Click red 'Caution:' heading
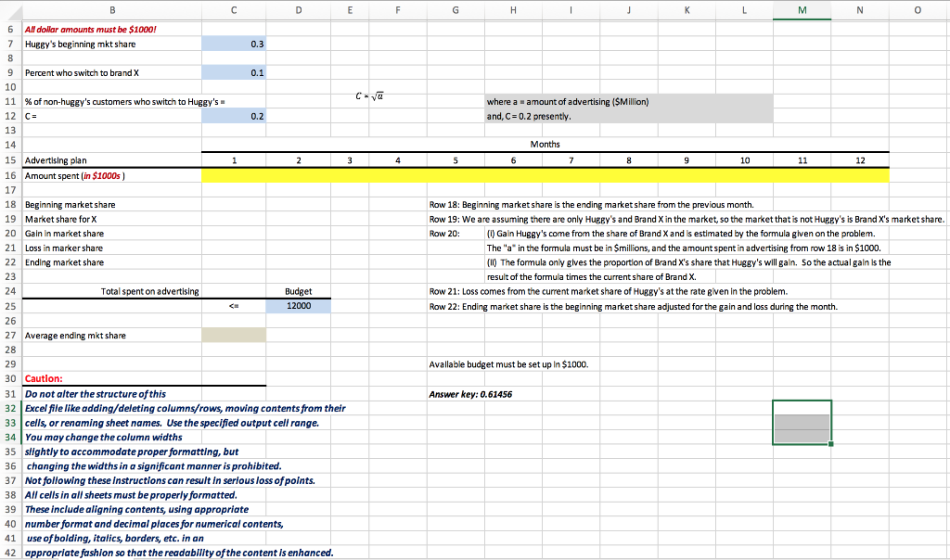 pyautogui.click(x=44, y=379)
